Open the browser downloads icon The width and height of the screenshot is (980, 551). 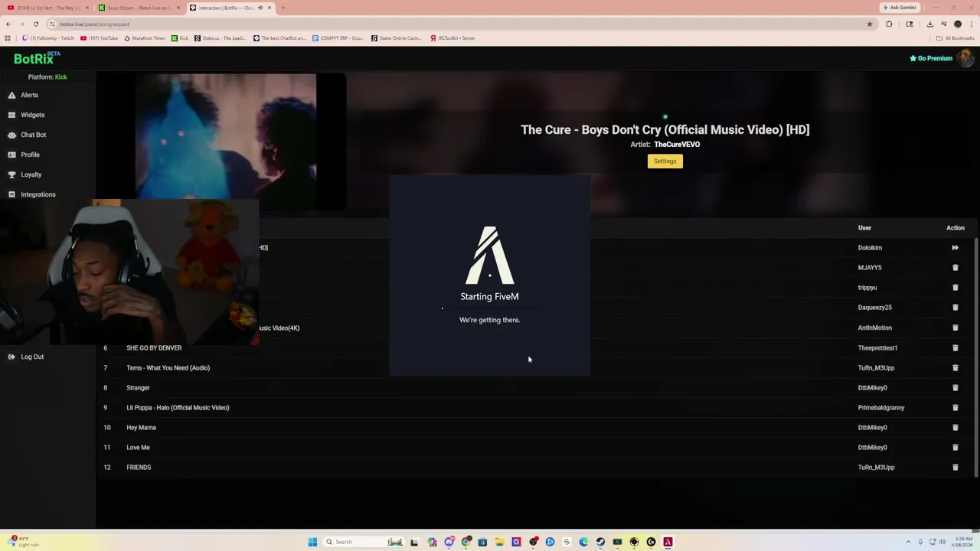pyautogui.click(x=929, y=24)
